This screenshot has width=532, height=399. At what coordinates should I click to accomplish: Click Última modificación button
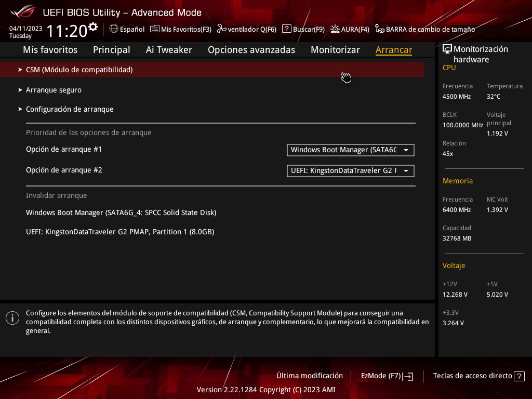[x=310, y=376]
